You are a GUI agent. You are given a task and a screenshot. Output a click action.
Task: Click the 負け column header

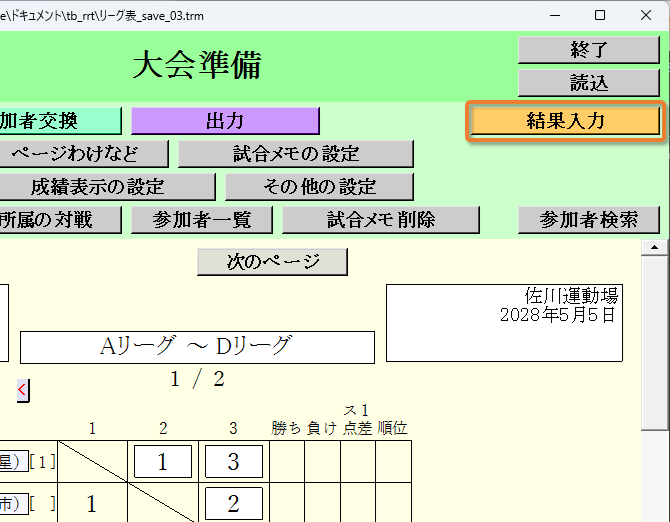tap(322, 428)
